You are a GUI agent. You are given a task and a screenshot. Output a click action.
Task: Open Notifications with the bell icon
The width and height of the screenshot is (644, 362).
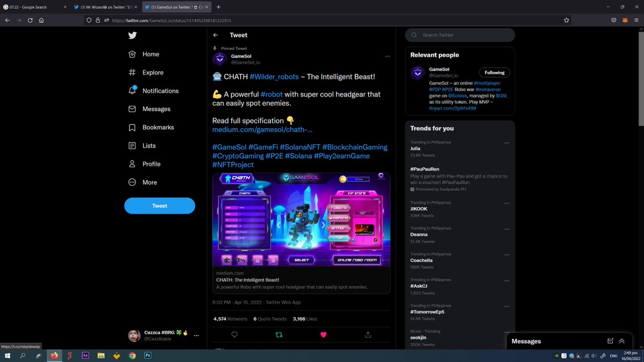coord(153,91)
